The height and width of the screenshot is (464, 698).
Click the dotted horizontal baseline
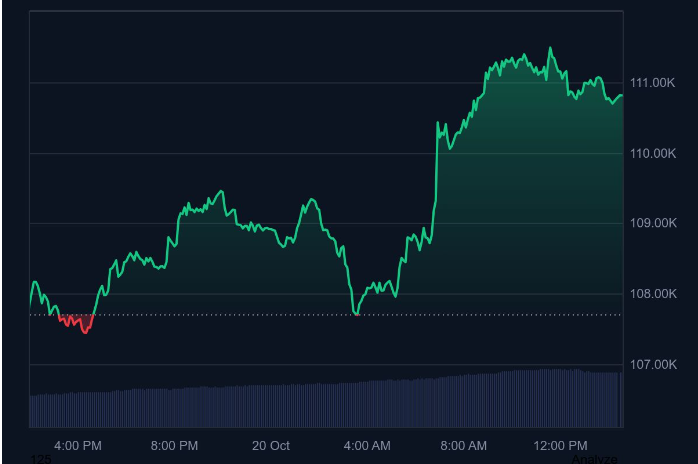pos(250,315)
